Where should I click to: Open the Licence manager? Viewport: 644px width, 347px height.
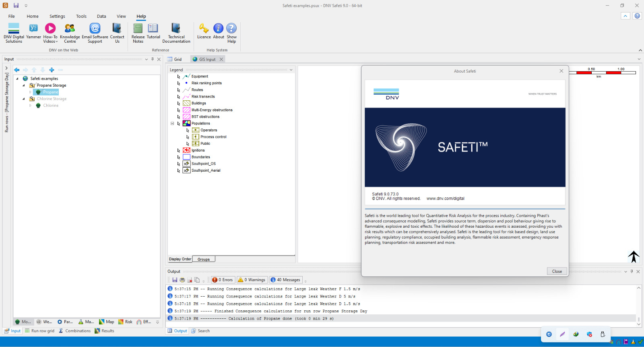pos(204,31)
